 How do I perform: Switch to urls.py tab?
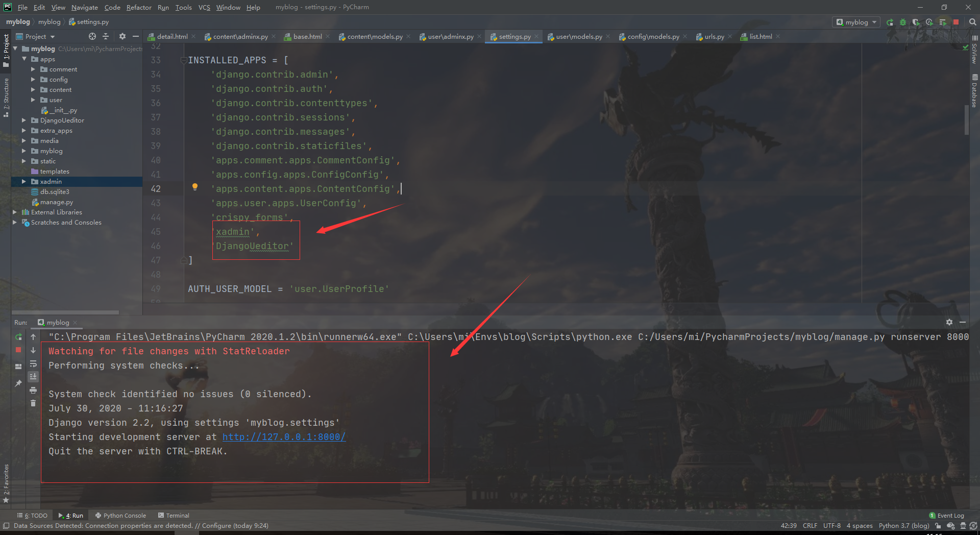714,36
